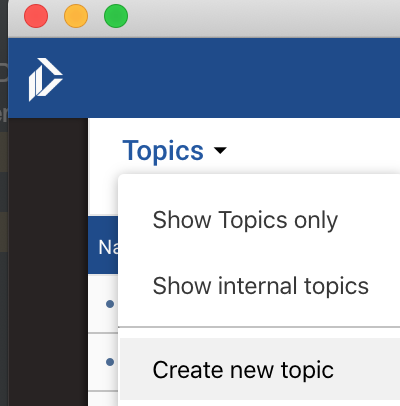Maximize window using green button
Image resolution: width=400 pixels, height=406 pixels.
(x=116, y=16)
